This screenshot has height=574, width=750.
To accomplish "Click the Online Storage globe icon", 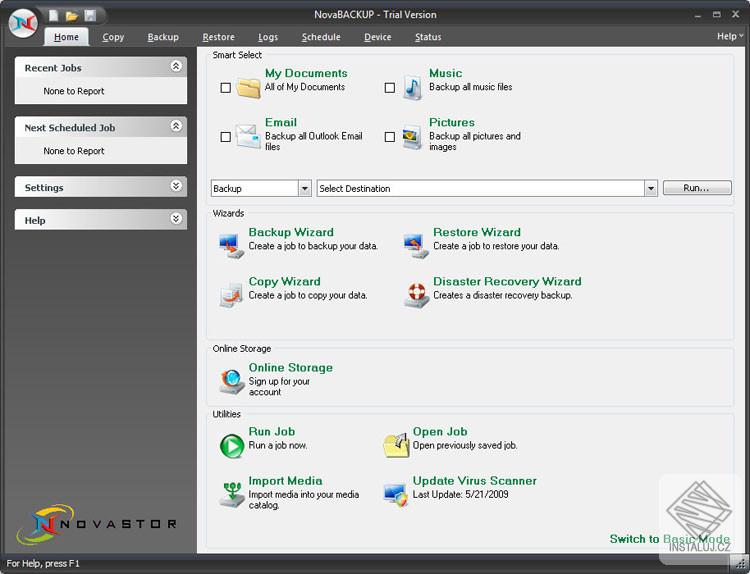I will [232, 382].
